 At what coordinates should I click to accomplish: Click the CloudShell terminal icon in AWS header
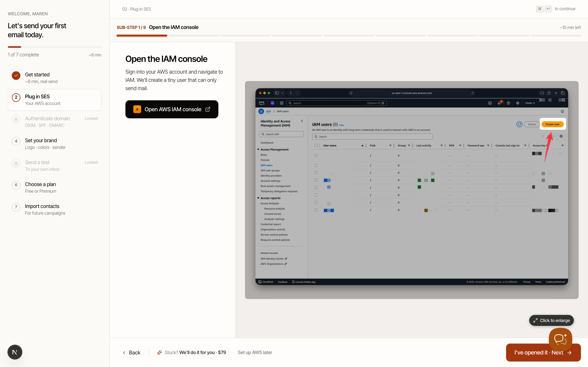[490, 103]
